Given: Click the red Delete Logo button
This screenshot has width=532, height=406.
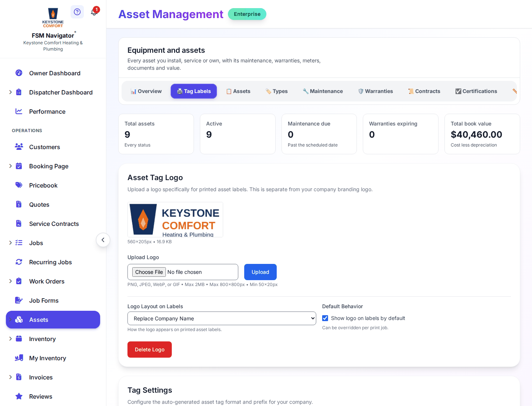Looking at the screenshot, I should [x=150, y=350].
